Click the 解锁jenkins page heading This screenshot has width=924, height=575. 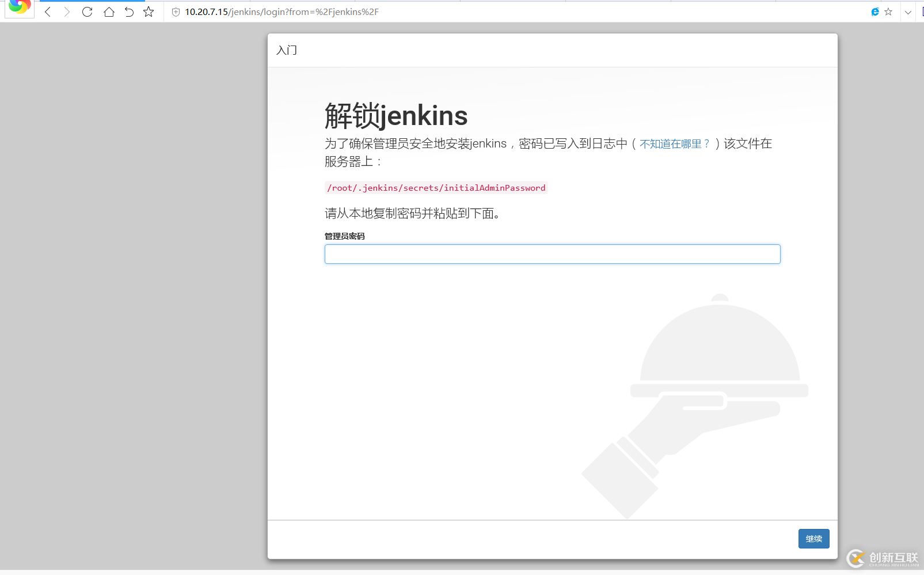pos(396,115)
